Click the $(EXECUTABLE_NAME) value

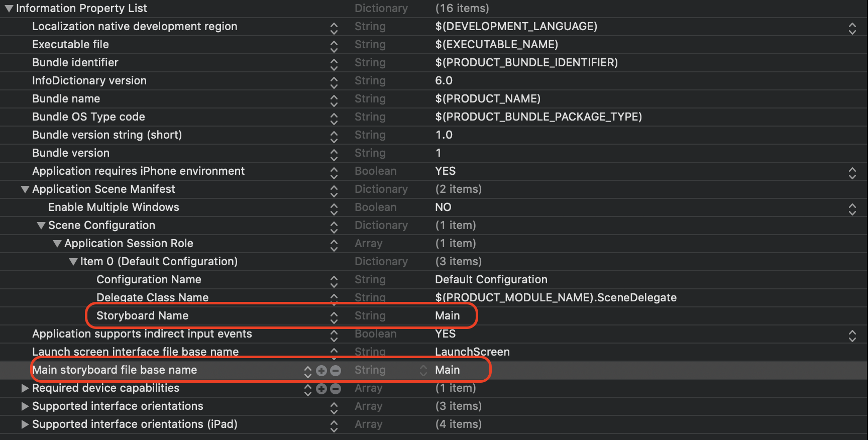pyautogui.click(x=496, y=45)
